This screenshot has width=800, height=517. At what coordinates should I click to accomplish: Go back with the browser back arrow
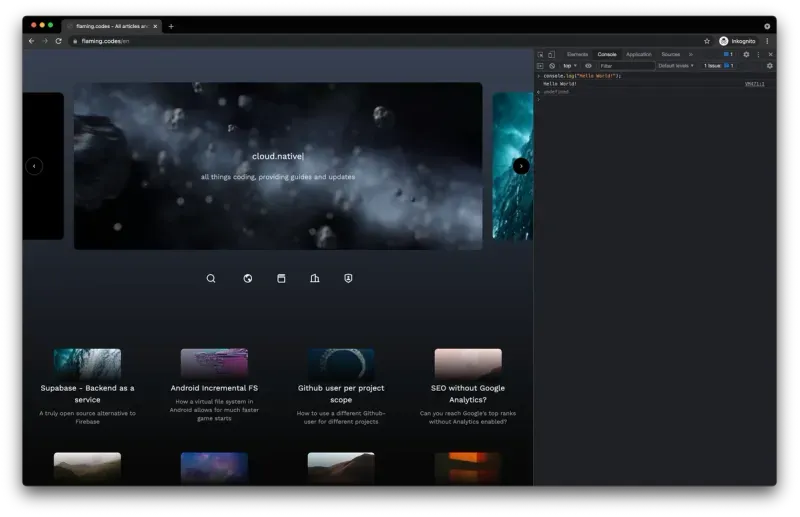coord(32,41)
